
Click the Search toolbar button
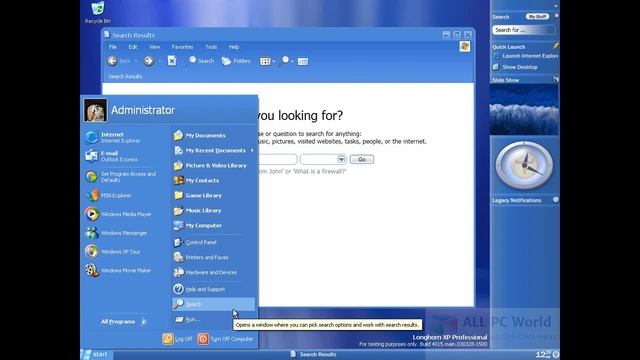coord(201,61)
